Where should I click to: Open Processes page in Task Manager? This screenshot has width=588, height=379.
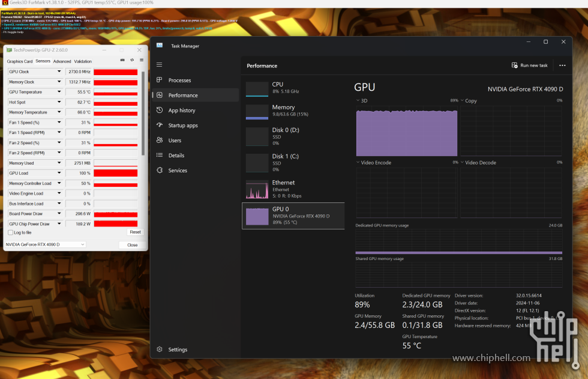tap(196, 80)
